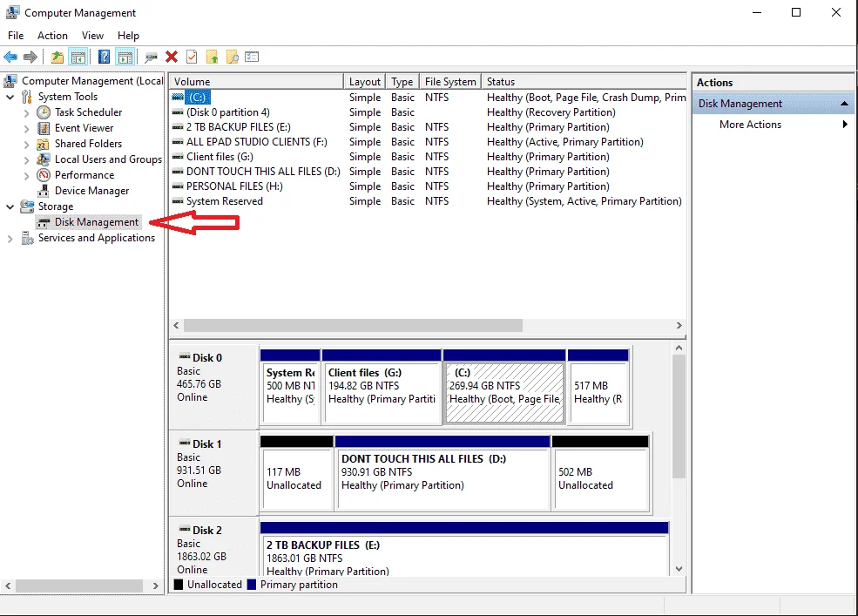858x616 pixels.
Task: Click the Forward arrow toolbar icon
Action: (x=30, y=57)
